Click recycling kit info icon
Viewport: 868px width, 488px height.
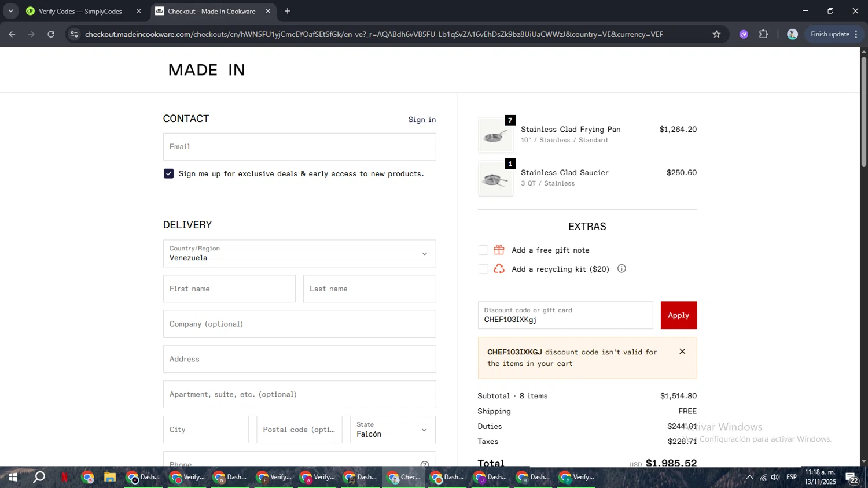621,268
